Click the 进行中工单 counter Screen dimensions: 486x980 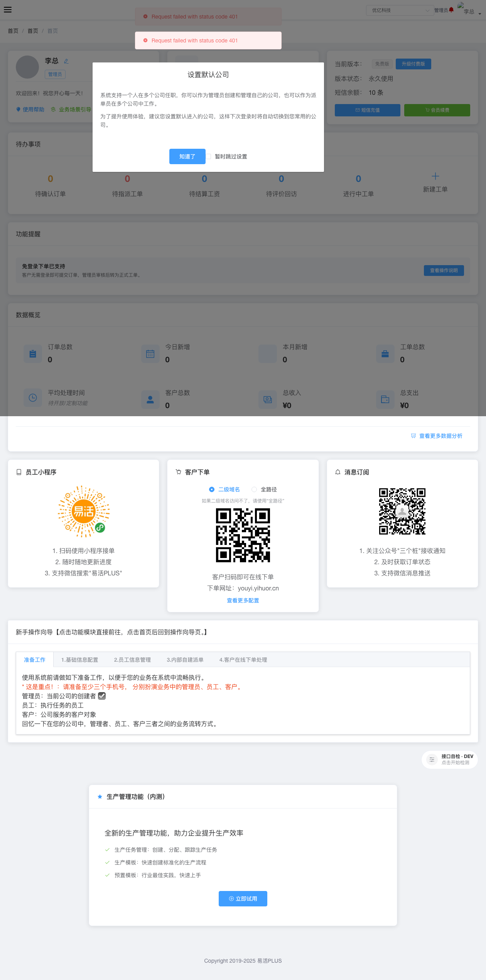pos(358,185)
